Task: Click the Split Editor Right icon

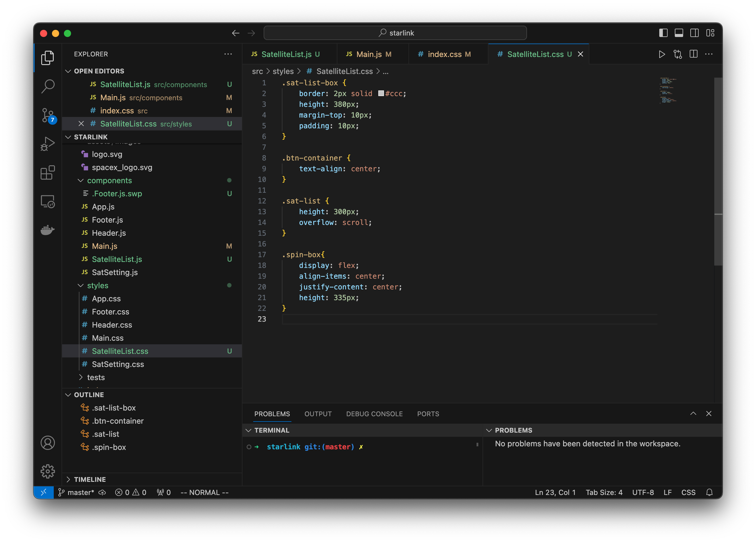Action: point(693,54)
